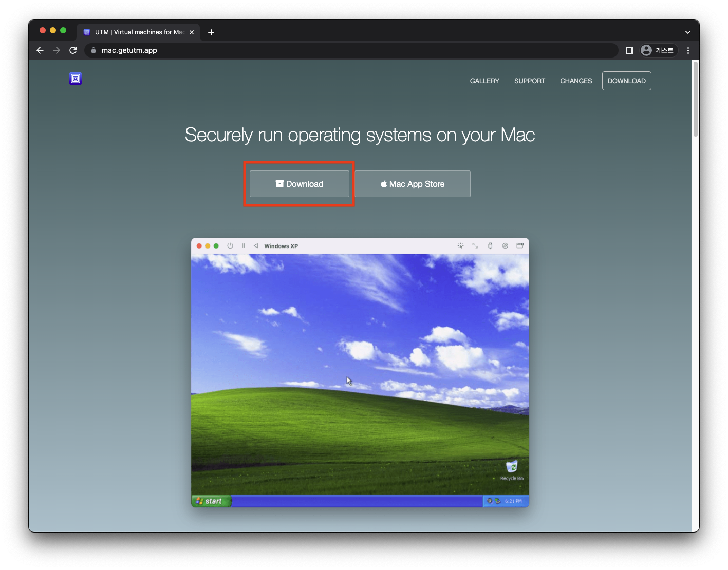The height and width of the screenshot is (570, 728).
Task: Reload the current page
Action: (73, 50)
